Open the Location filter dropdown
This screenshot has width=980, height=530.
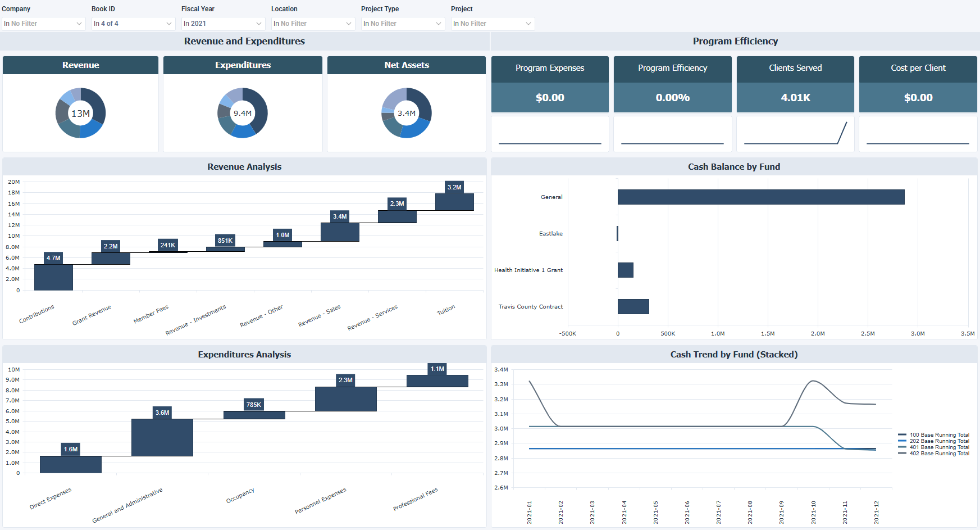tap(313, 24)
